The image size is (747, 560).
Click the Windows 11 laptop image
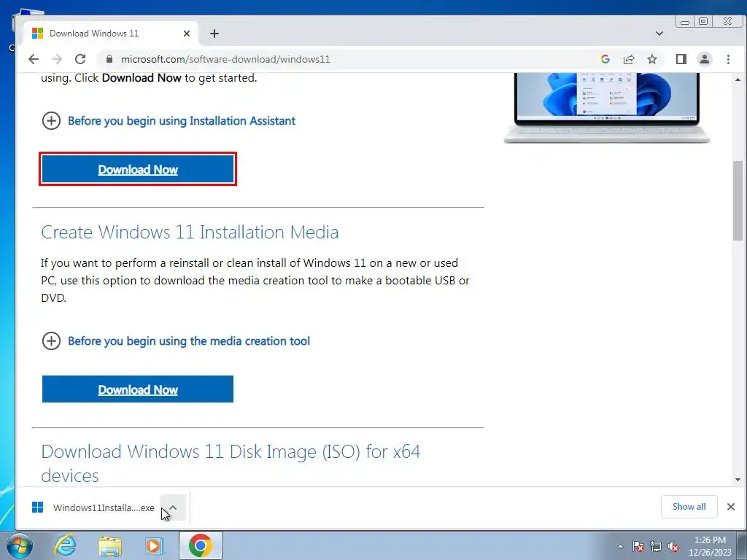pyautogui.click(x=606, y=108)
